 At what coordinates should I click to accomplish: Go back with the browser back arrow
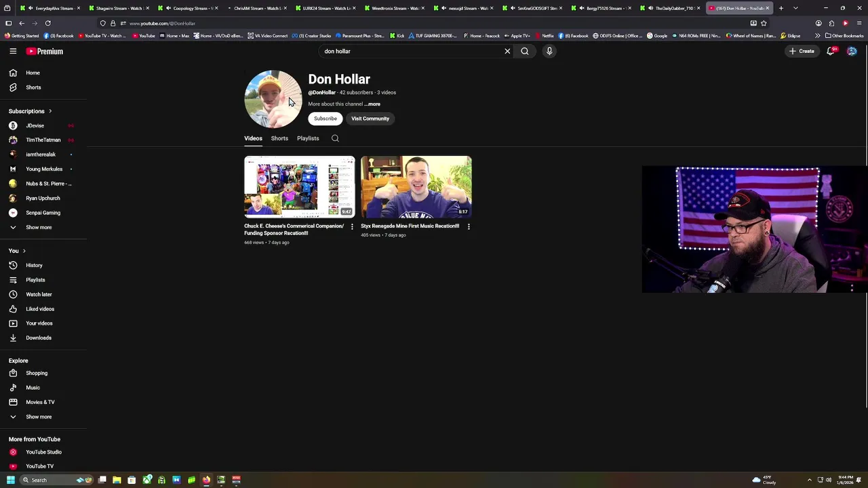point(21,23)
